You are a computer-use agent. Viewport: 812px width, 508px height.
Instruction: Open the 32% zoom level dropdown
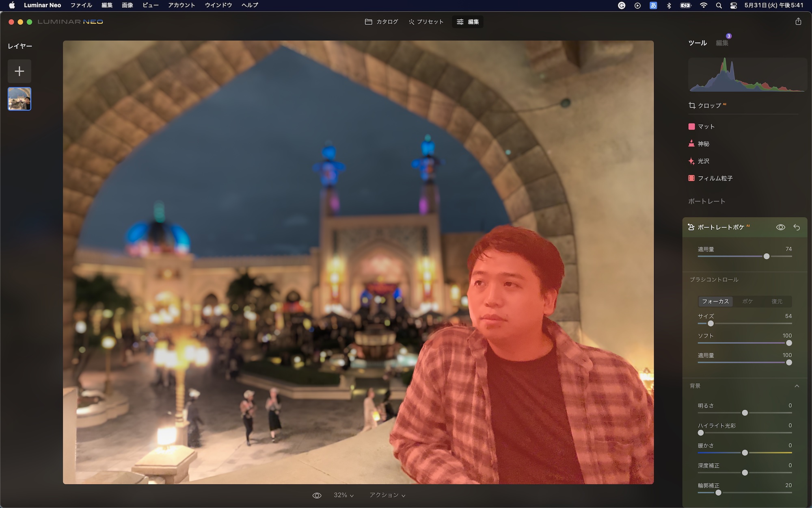(x=343, y=495)
